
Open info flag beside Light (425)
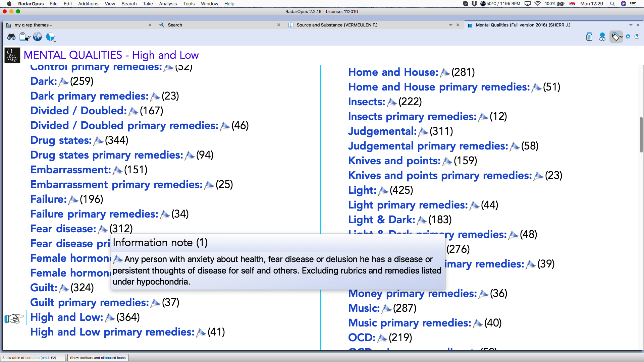tap(383, 190)
